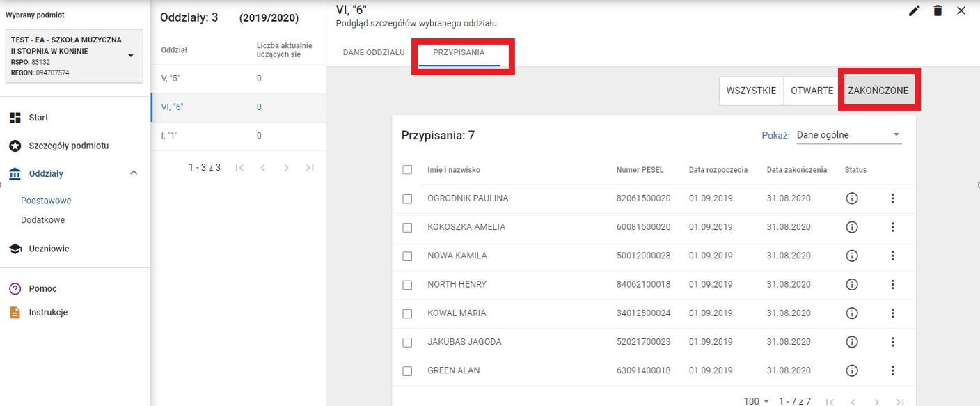Check the box for JAKUBAS JAGODA

tap(408, 343)
